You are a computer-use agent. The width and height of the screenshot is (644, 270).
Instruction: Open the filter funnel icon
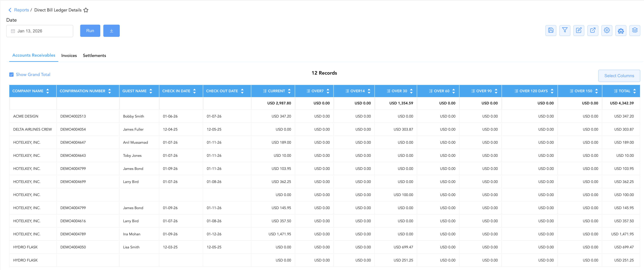coord(565,30)
